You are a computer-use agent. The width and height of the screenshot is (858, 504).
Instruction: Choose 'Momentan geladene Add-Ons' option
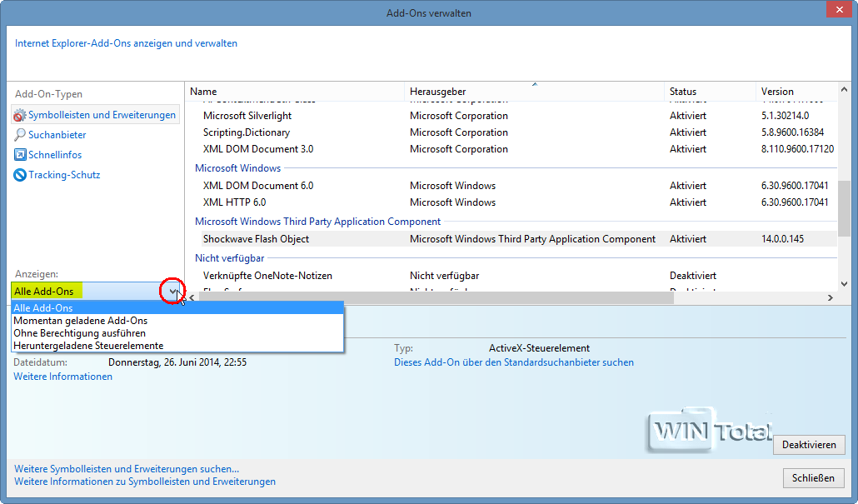point(177,321)
